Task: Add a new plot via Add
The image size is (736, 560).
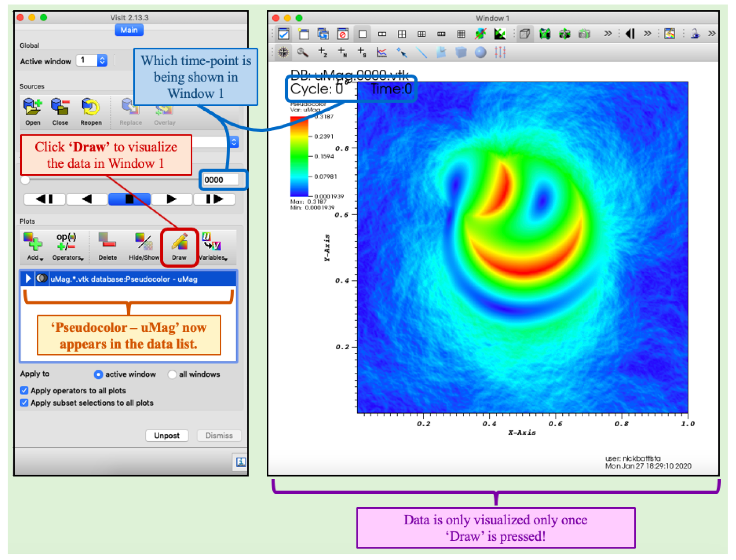Action: click(x=34, y=246)
